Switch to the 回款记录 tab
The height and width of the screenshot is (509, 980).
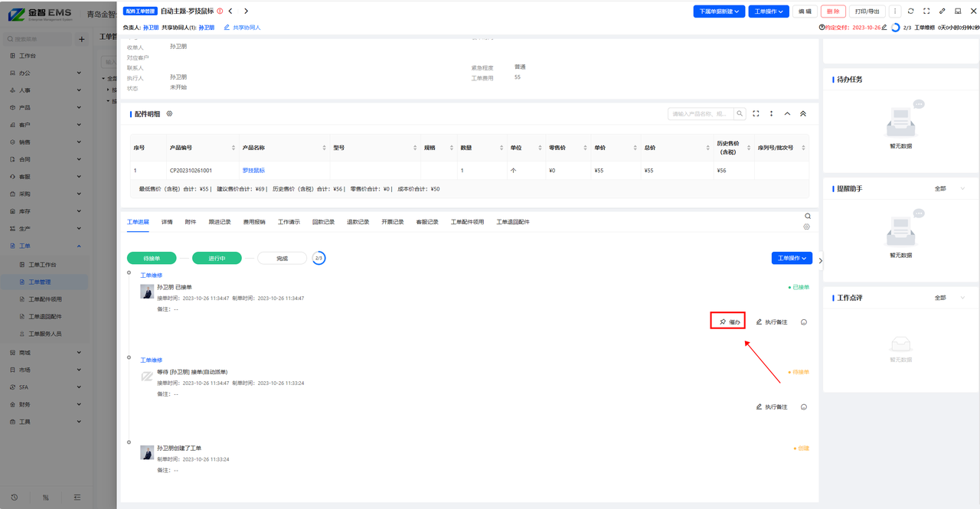(323, 222)
